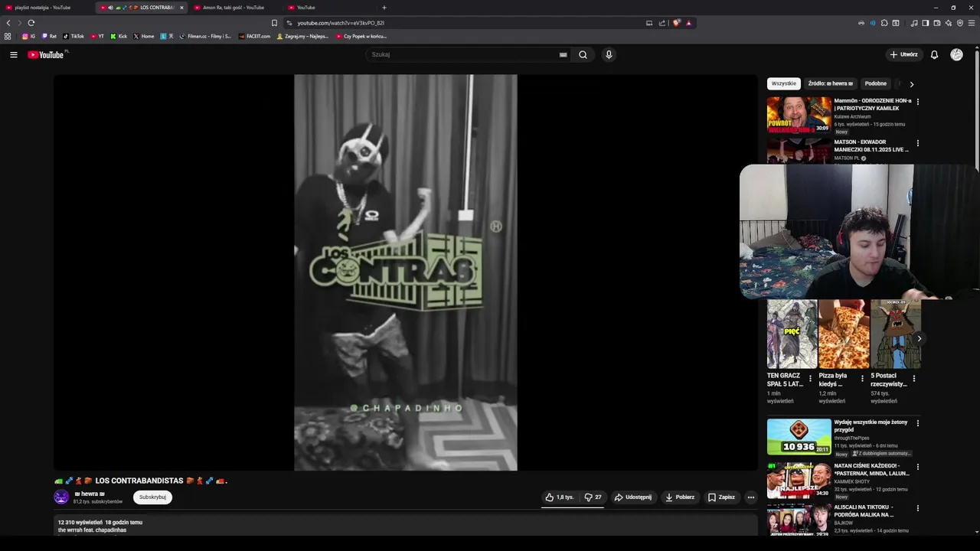Open the IG bookmark

pos(28,36)
